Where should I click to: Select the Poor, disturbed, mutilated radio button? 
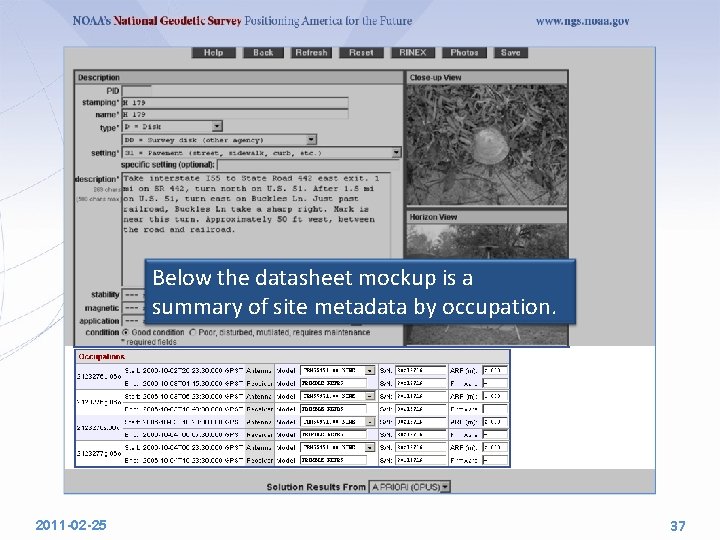(192, 332)
